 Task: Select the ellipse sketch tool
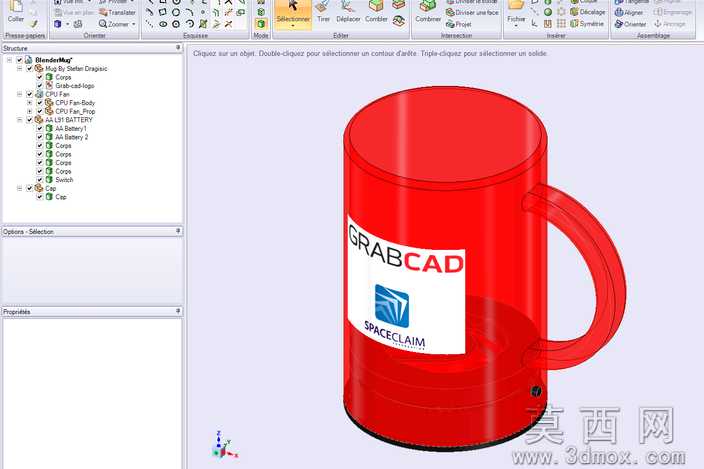pyautogui.click(x=163, y=24)
